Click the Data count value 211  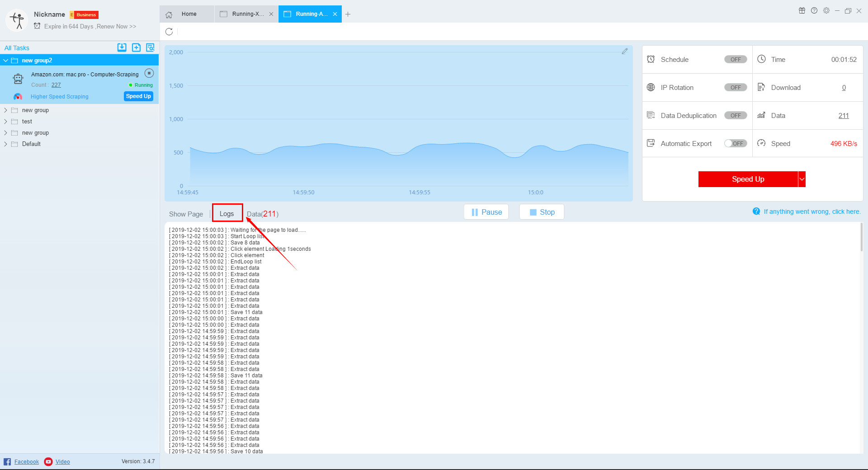coord(844,116)
